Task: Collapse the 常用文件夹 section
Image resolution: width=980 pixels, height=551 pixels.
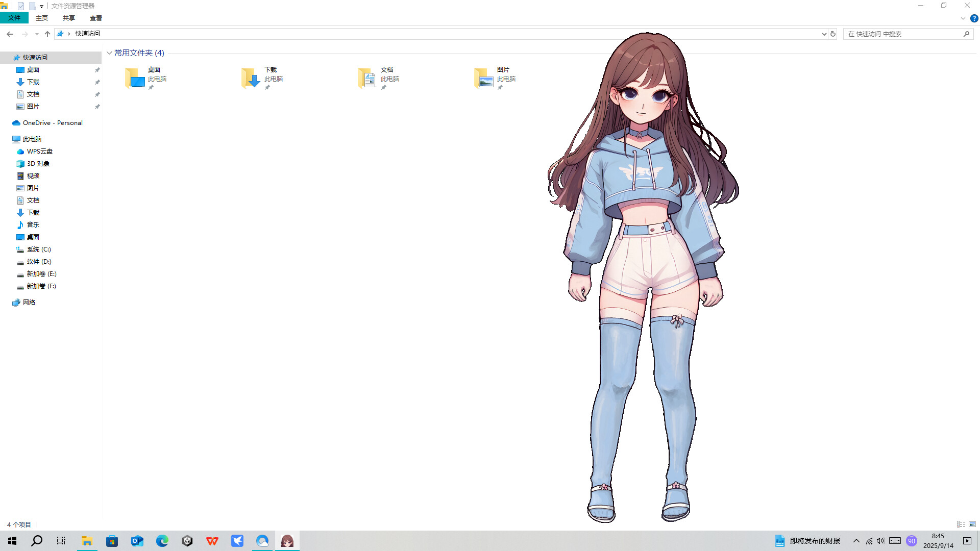Action: pyautogui.click(x=109, y=53)
